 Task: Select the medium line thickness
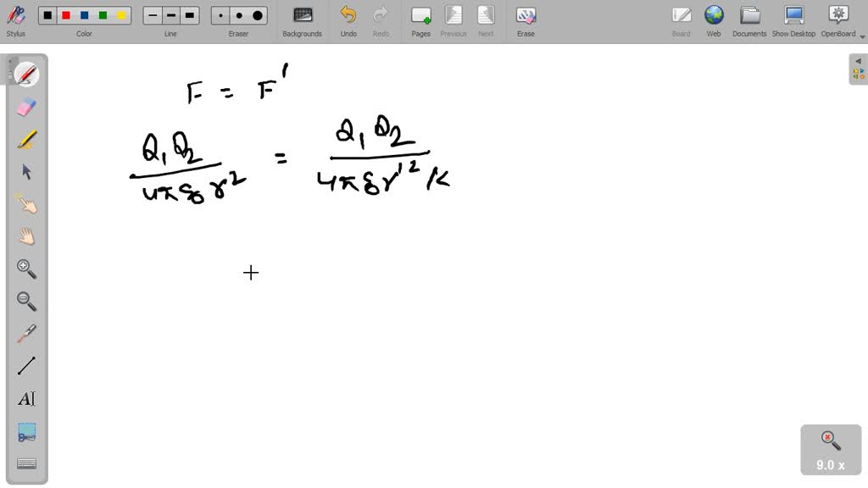170,14
